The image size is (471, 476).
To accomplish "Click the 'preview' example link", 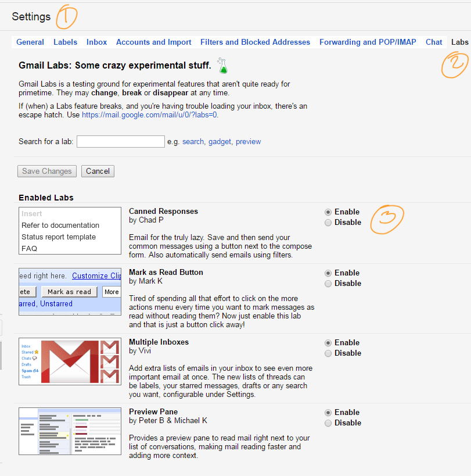I will (x=248, y=141).
